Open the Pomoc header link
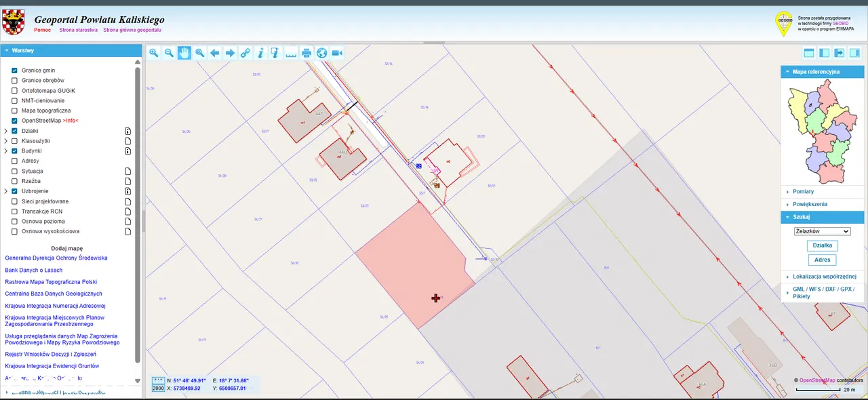The image size is (868, 400). coord(43,30)
